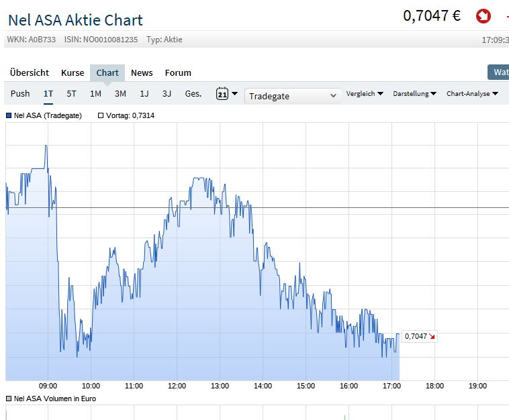This screenshot has width=509, height=420.
Task: Open the Forum tab
Action: coord(178,72)
